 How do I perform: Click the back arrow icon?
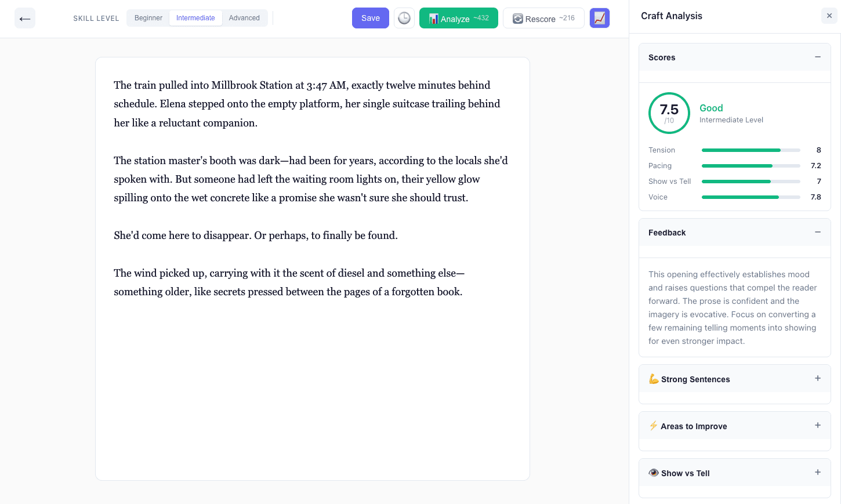tap(24, 18)
